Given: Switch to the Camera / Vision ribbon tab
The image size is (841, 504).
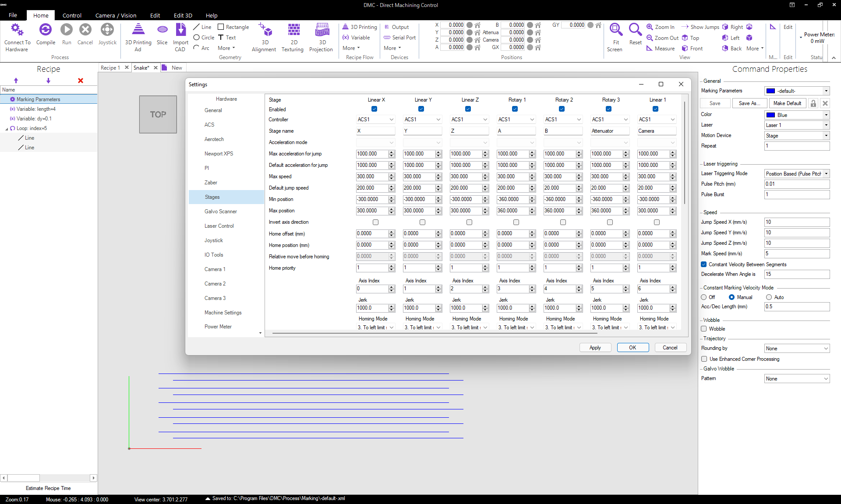Looking at the screenshot, I should coord(116,15).
